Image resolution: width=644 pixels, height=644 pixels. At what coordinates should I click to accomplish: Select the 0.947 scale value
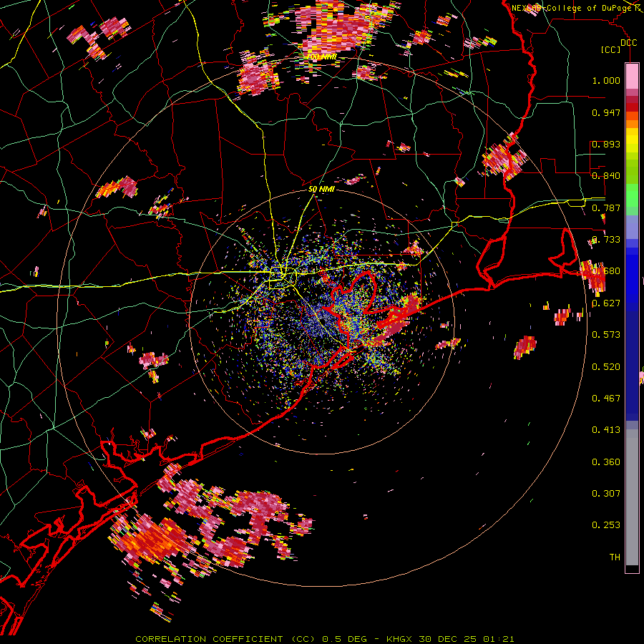pos(606,112)
